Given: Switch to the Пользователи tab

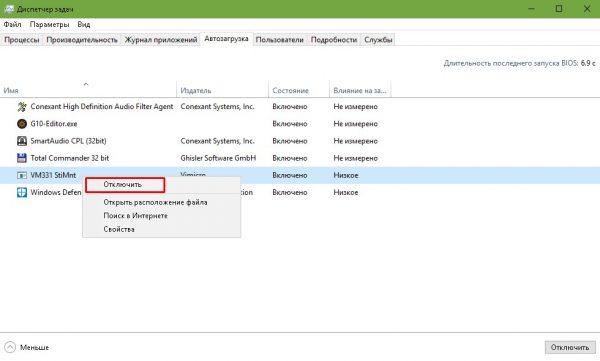Looking at the screenshot, I should (x=279, y=40).
